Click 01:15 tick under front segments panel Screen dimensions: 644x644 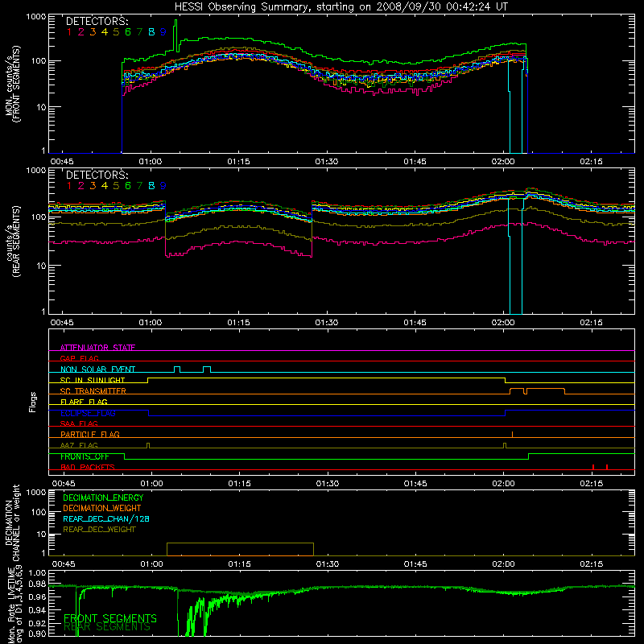click(238, 162)
